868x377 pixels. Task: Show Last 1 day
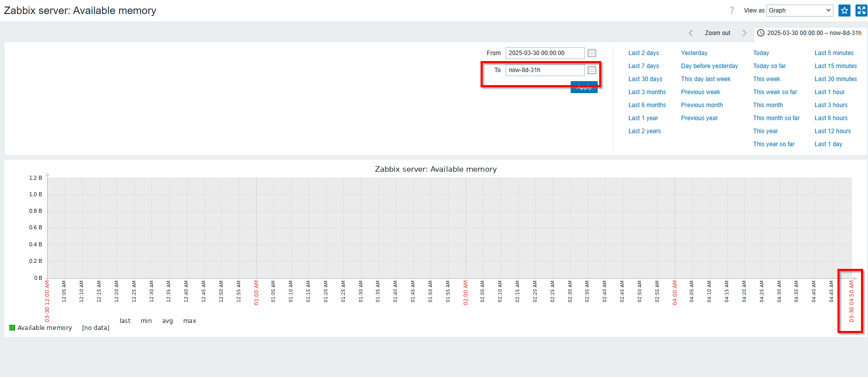coord(828,144)
